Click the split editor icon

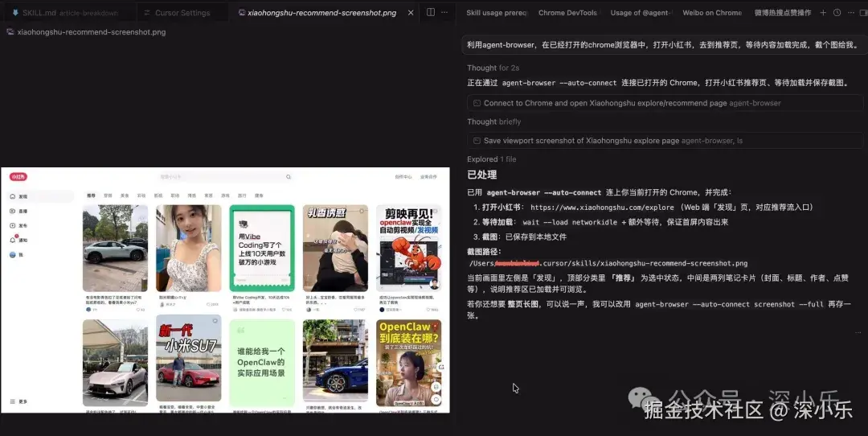coord(430,12)
